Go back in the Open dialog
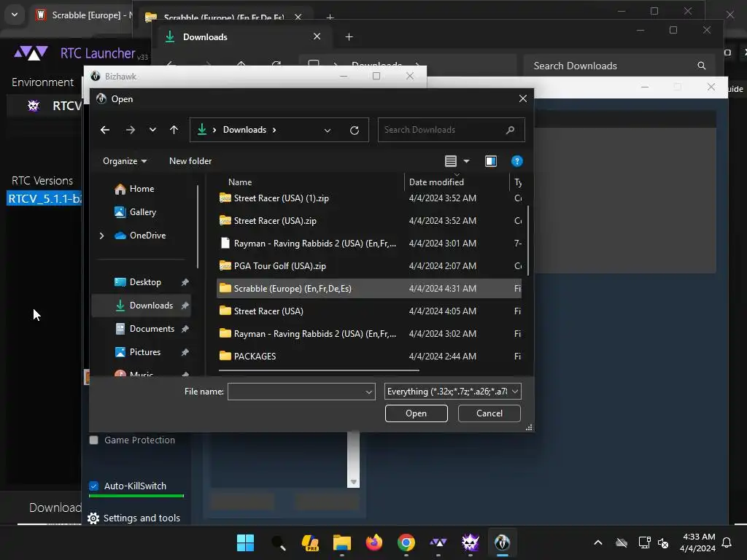Image resolution: width=747 pixels, height=560 pixels. point(105,130)
